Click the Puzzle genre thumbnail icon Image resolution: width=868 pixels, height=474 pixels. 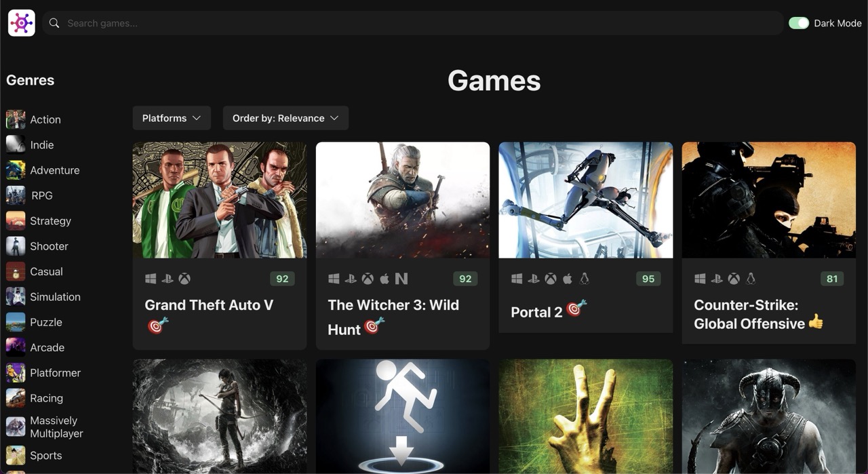(16, 322)
